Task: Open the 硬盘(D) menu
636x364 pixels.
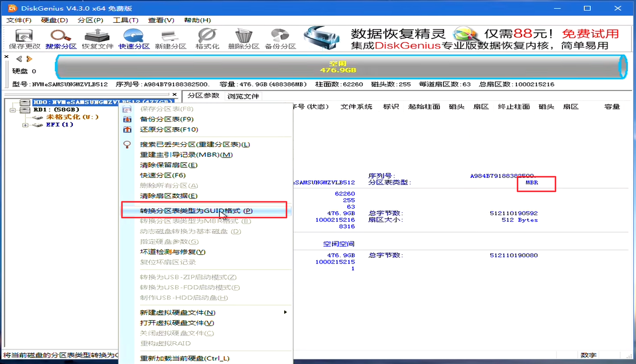Action: pos(54,20)
